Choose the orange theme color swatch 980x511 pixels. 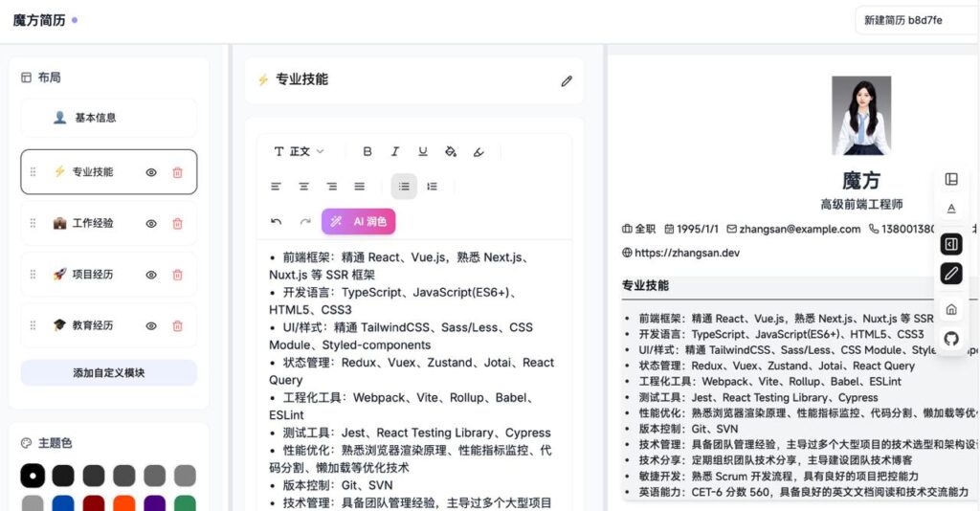pos(123,503)
